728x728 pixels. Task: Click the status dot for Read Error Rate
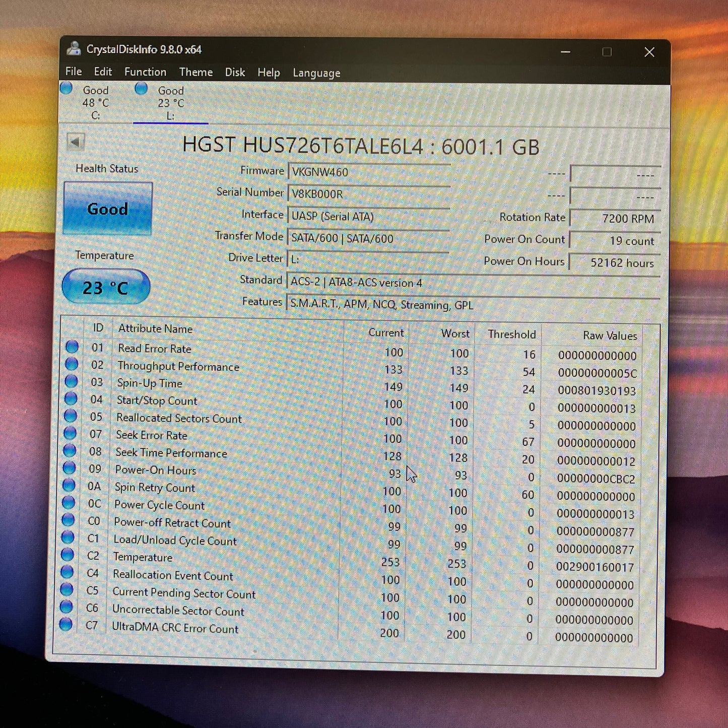[x=72, y=347]
